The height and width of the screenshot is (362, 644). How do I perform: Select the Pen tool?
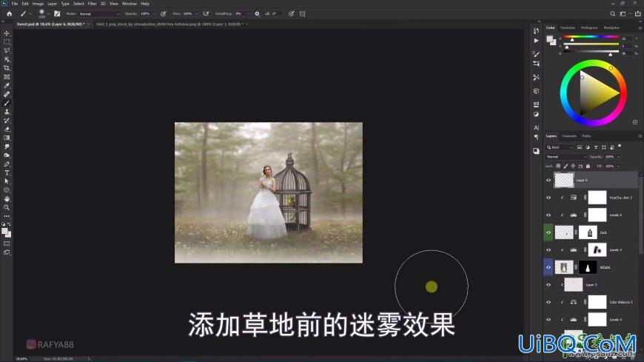pos(7,164)
